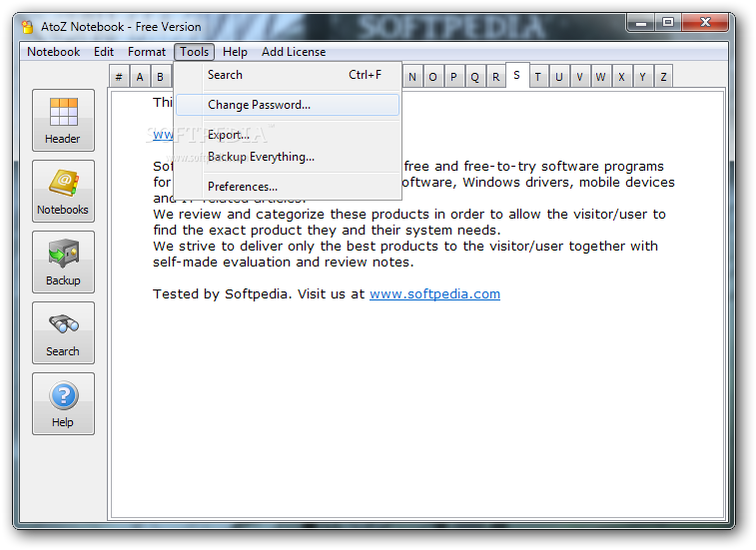Switch to the R letter tab

pyautogui.click(x=495, y=77)
